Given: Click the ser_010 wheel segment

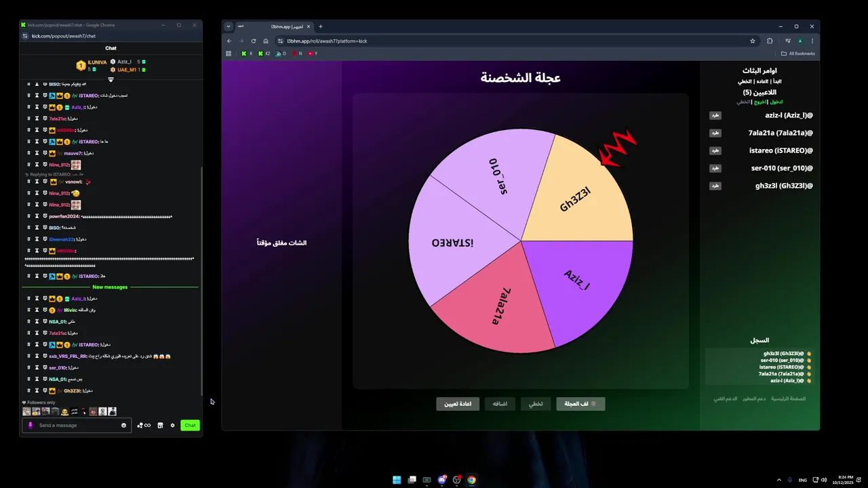Looking at the screenshot, I should click(498, 175).
